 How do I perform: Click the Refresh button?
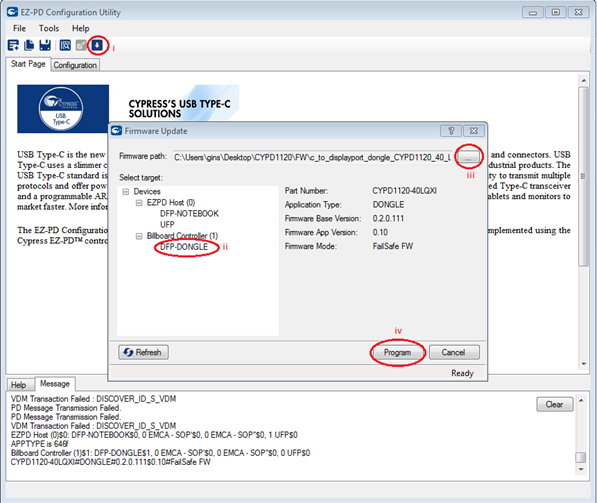[x=143, y=352]
